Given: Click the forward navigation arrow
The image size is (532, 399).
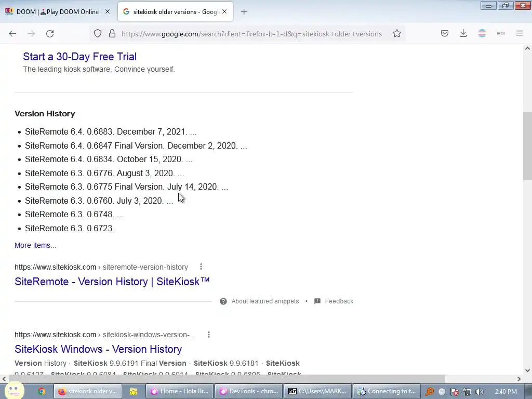Looking at the screenshot, I should pyautogui.click(x=31, y=34).
